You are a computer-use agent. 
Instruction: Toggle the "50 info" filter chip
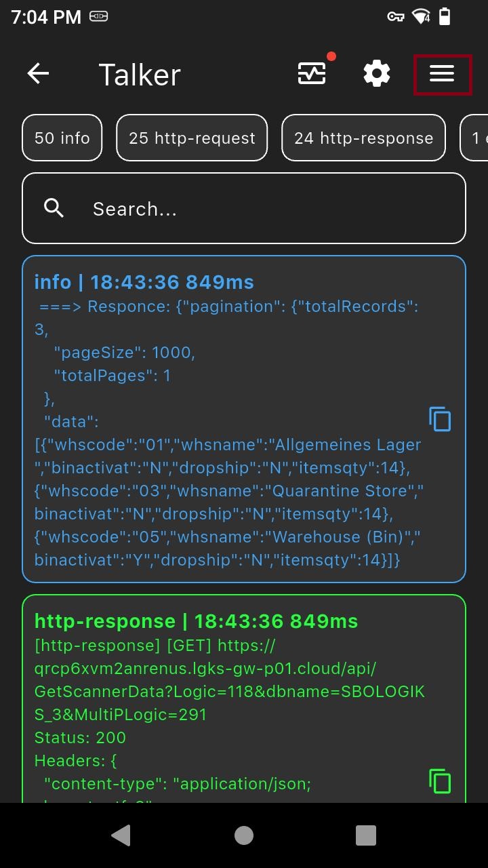coord(62,138)
